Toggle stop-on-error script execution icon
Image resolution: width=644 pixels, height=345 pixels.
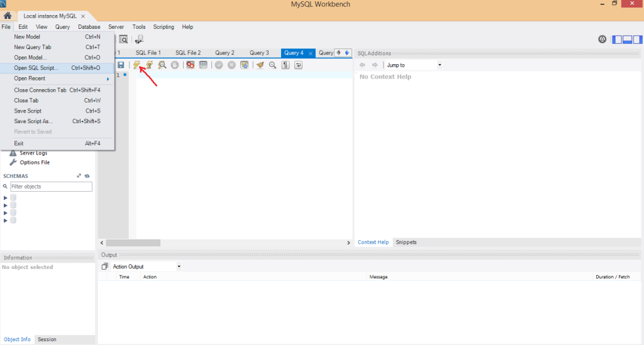pos(190,65)
